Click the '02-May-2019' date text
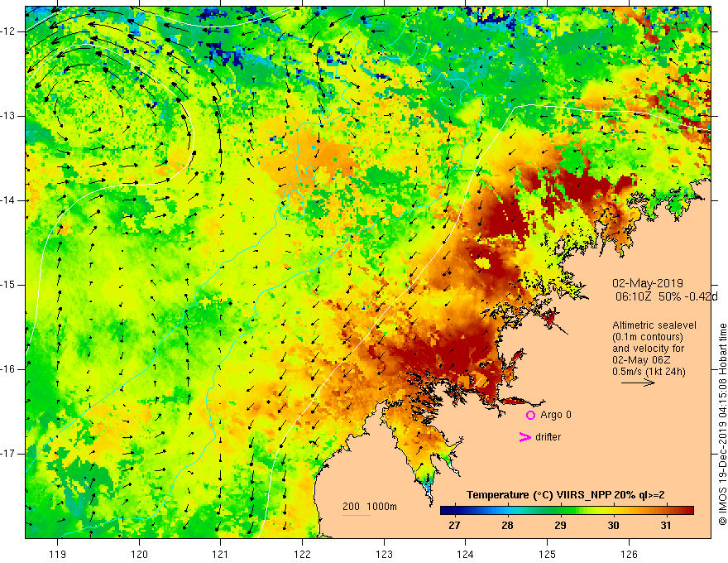 [x=648, y=283]
